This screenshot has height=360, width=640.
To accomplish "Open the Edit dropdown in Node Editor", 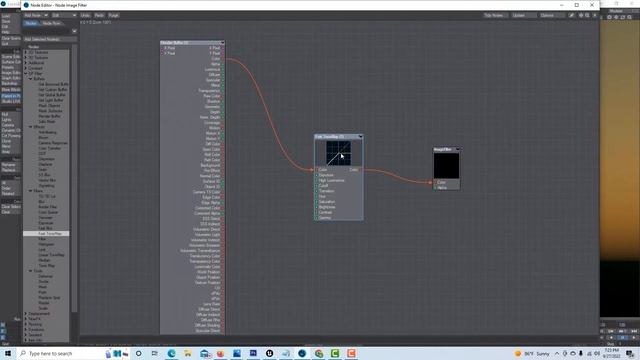I will [x=64, y=15].
